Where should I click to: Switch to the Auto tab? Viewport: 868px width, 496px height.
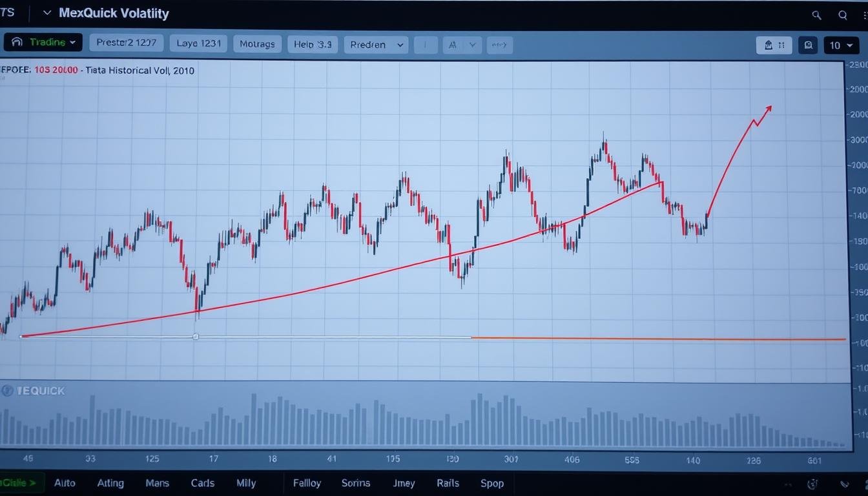(65, 483)
